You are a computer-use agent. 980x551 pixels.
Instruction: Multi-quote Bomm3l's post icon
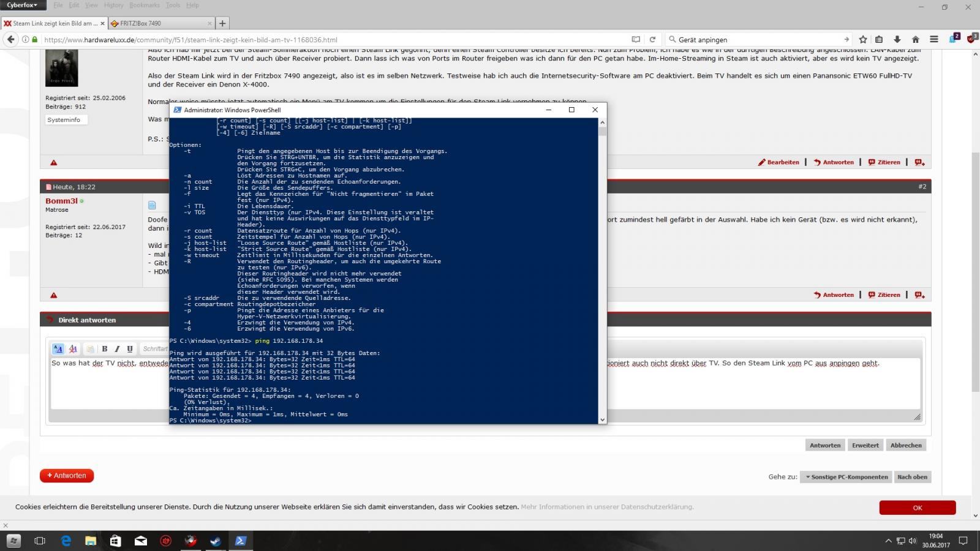pos(919,294)
